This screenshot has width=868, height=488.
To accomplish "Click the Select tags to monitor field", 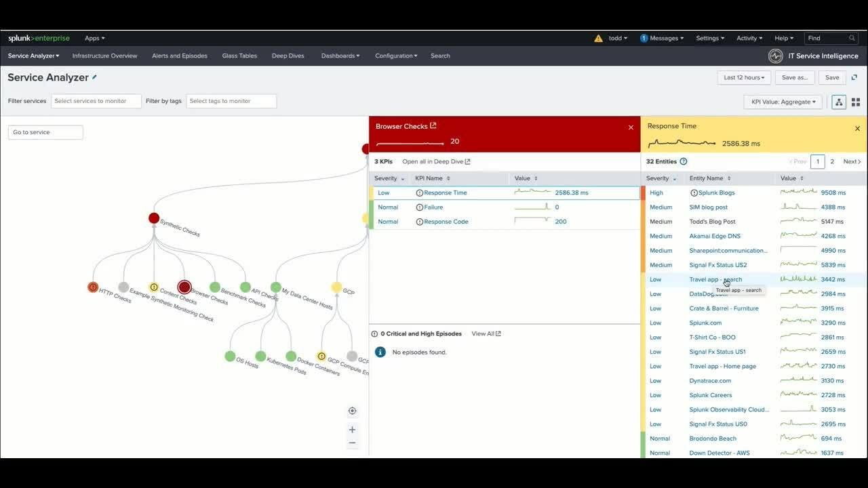I will (231, 101).
